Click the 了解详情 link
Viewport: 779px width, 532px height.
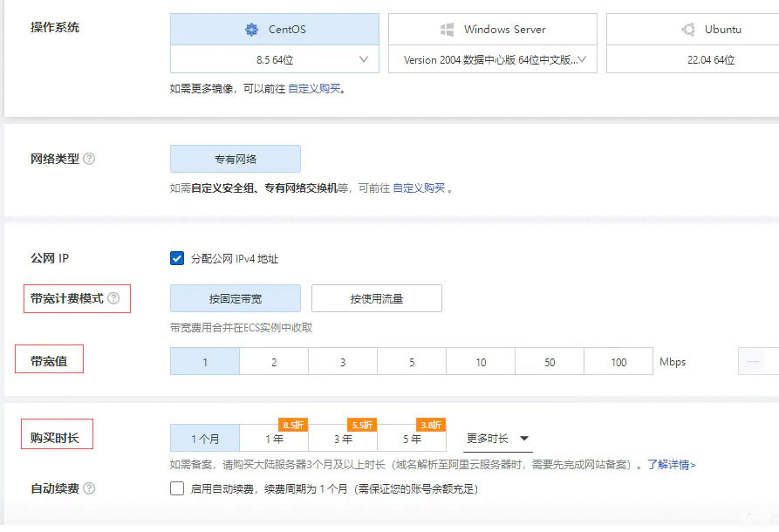tap(671, 465)
